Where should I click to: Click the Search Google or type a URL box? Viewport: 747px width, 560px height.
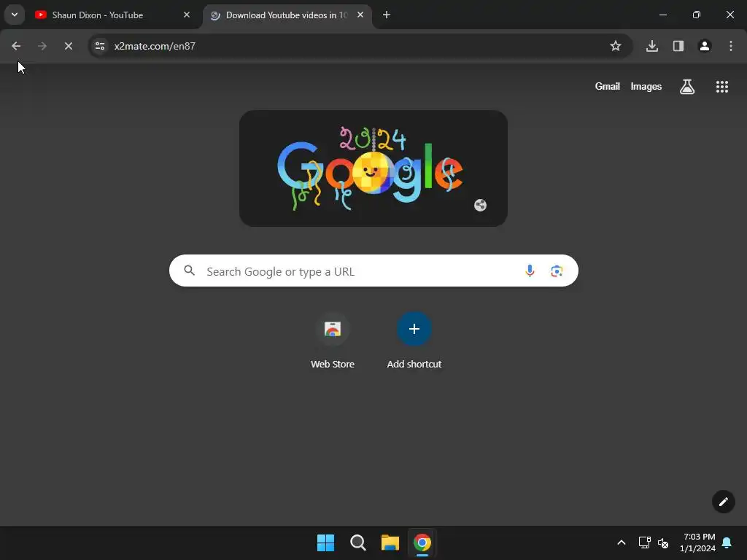point(373,271)
